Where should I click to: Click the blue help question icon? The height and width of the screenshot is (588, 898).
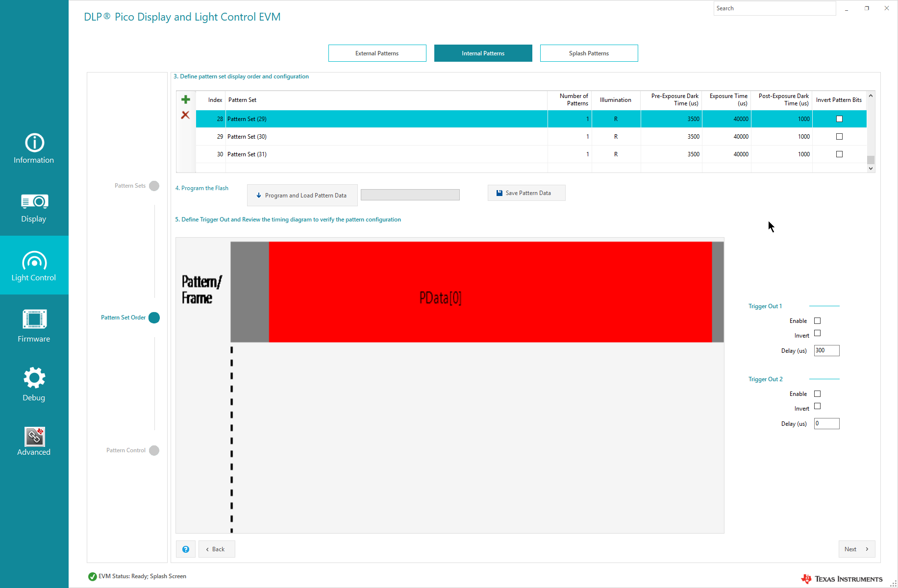point(186,549)
